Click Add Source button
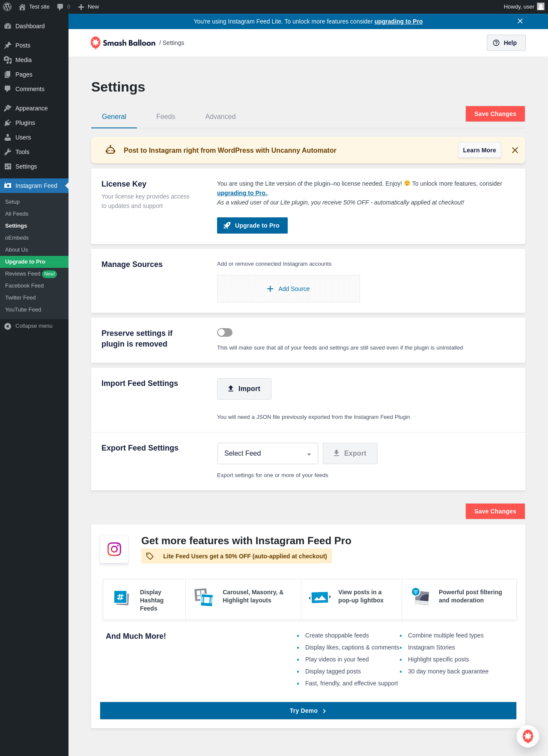Image resolution: width=548 pixels, height=756 pixels. tap(289, 289)
